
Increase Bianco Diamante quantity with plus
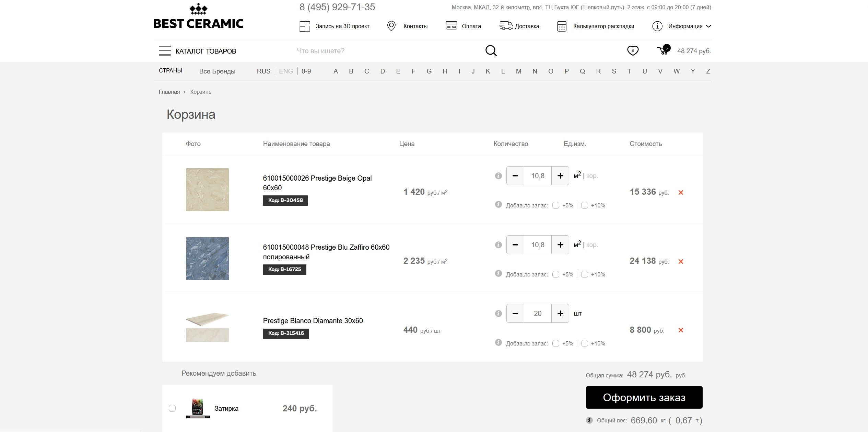tap(560, 314)
